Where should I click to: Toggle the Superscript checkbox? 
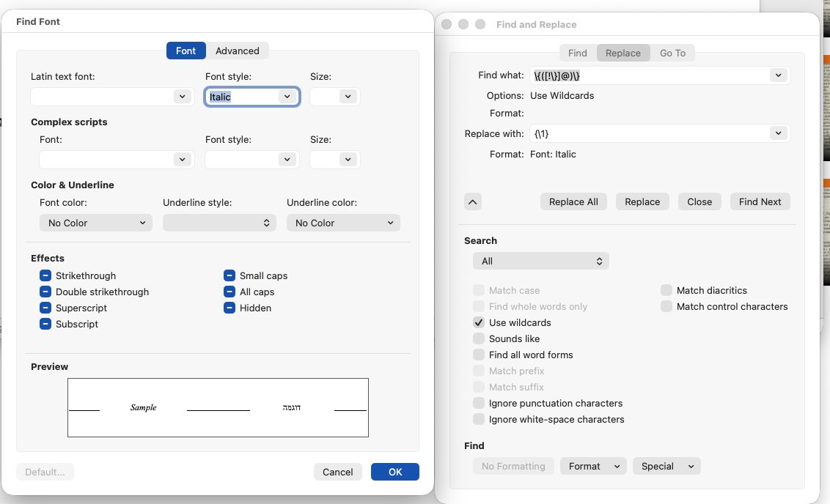45,308
